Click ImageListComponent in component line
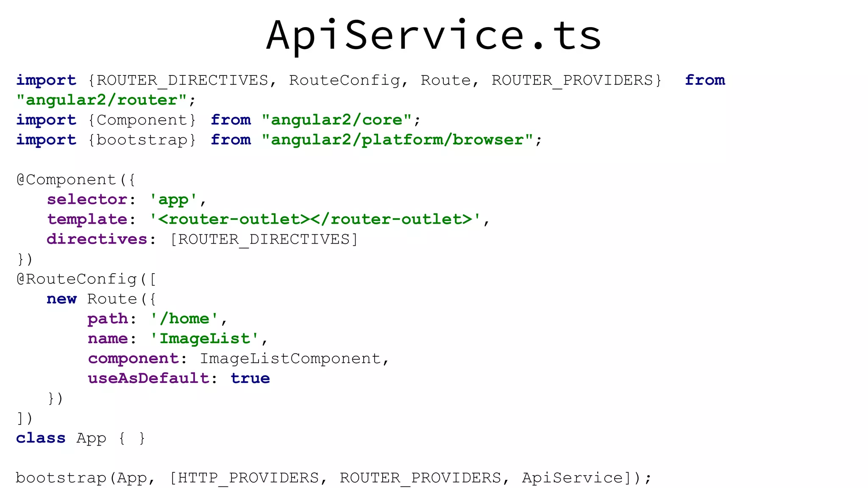The image size is (868, 488). point(290,358)
